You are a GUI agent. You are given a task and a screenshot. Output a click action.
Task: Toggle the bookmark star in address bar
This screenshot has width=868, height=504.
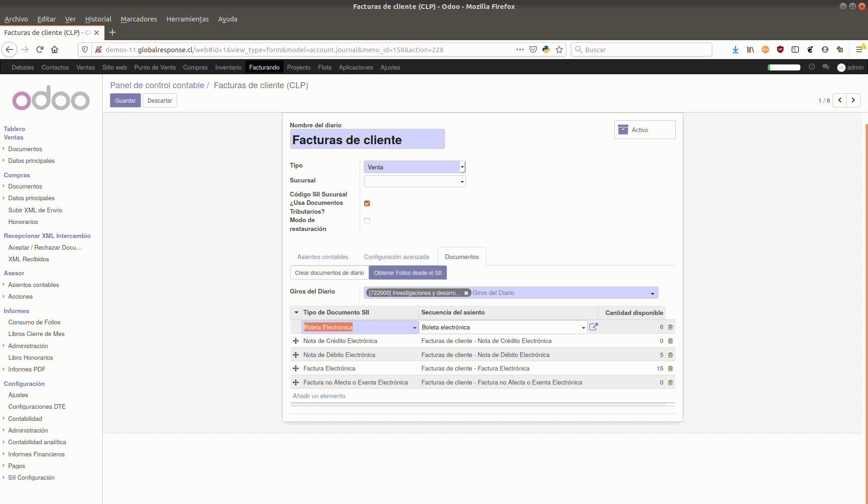[559, 49]
